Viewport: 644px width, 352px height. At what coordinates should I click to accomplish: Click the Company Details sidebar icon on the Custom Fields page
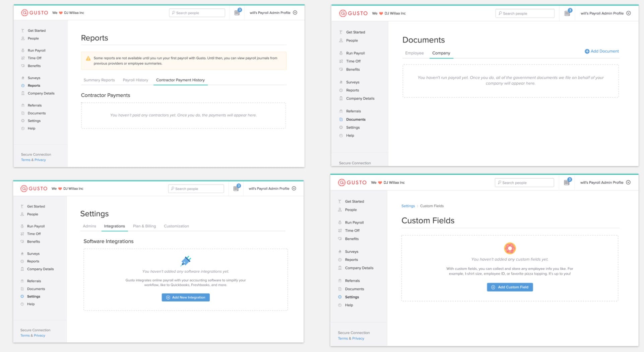340,268
